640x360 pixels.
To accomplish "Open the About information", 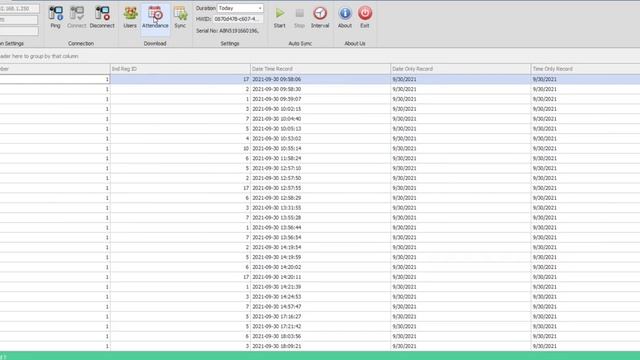I will [x=345, y=17].
